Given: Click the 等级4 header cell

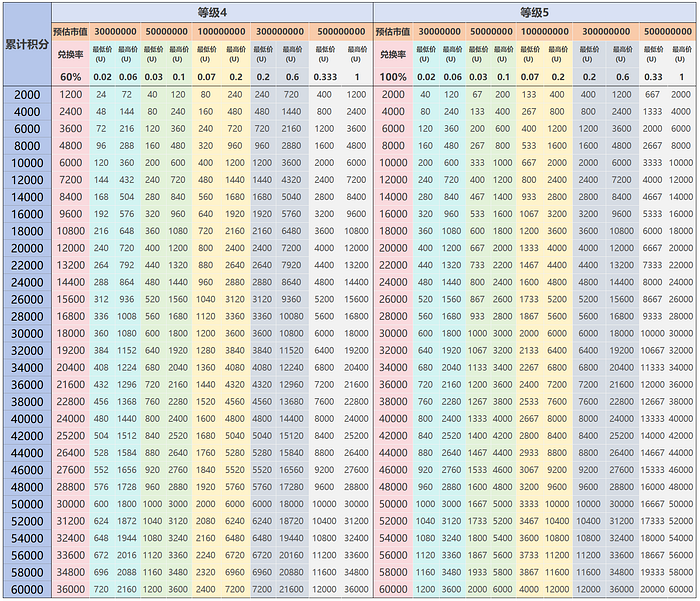Looking at the screenshot, I should click(211, 12).
